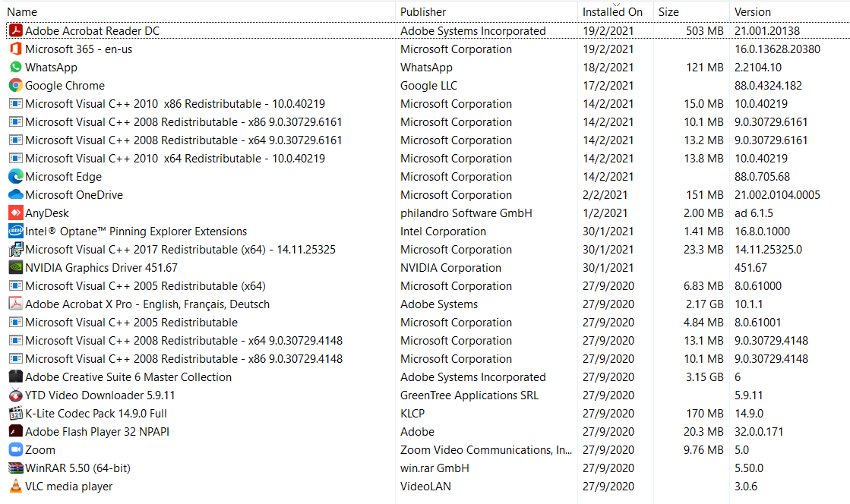The height and width of the screenshot is (504, 850).
Task: Select the WhatsApp program name
Action: pyautogui.click(x=51, y=68)
